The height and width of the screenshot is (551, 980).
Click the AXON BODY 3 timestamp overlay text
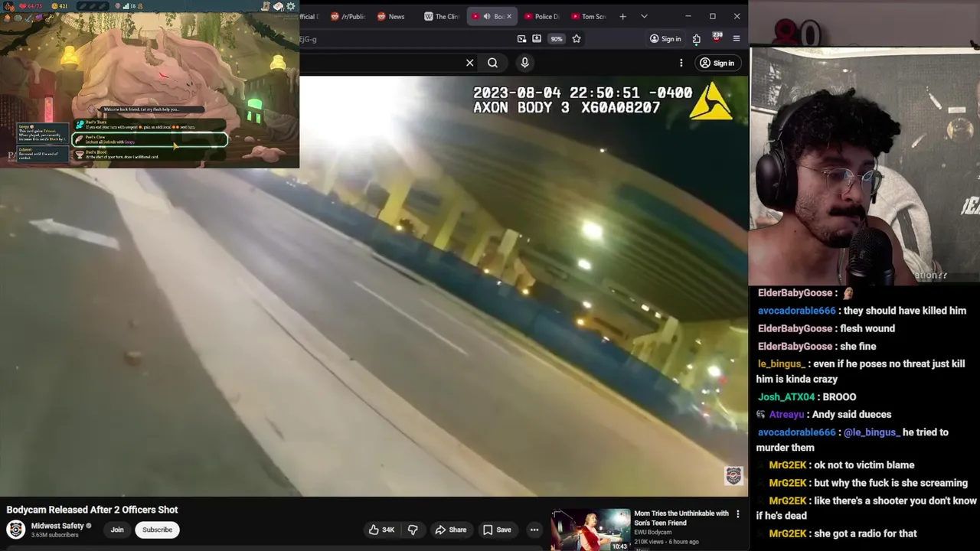(x=582, y=100)
